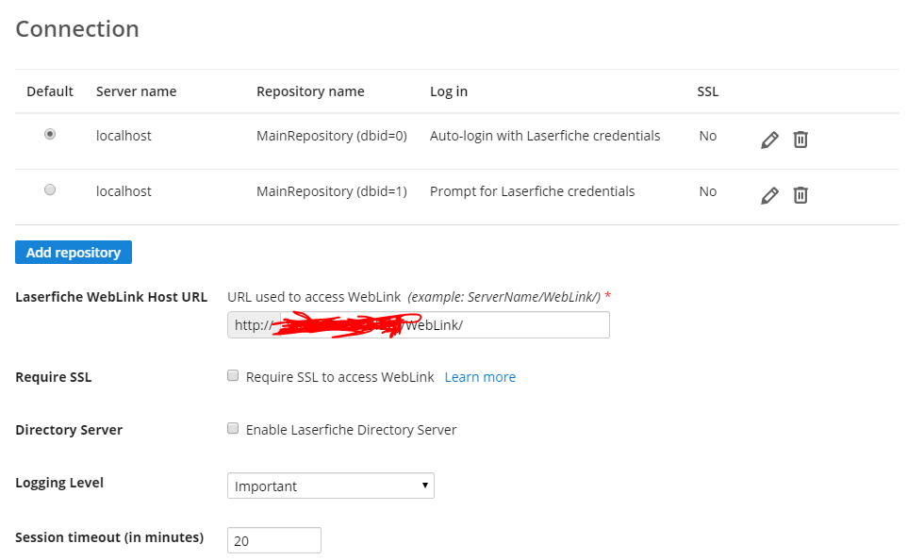Open the Learn more link

pos(480,377)
